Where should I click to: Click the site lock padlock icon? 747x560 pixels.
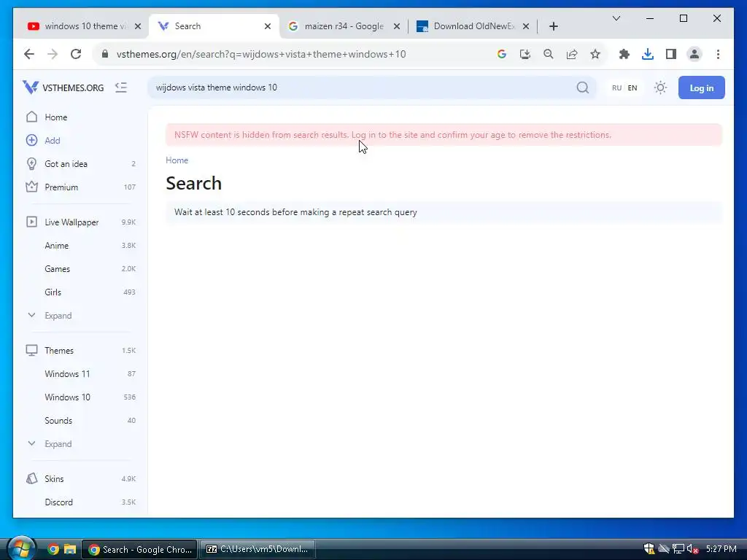[x=105, y=54]
